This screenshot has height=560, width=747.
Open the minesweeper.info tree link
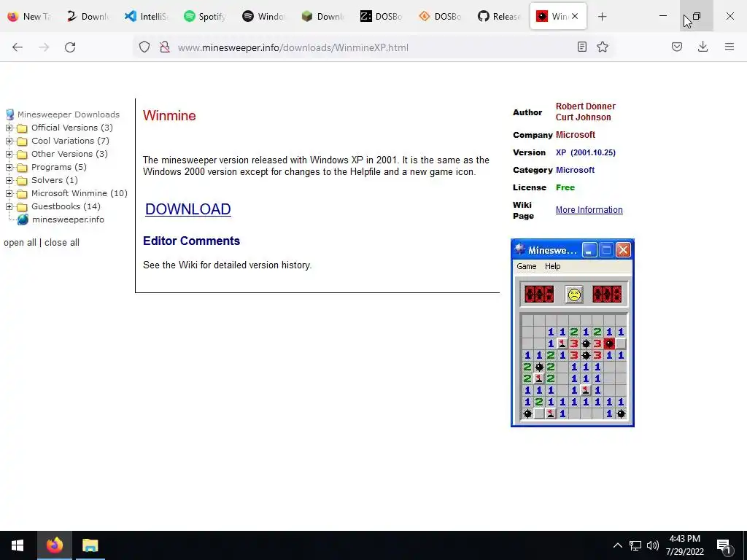(x=68, y=219)
